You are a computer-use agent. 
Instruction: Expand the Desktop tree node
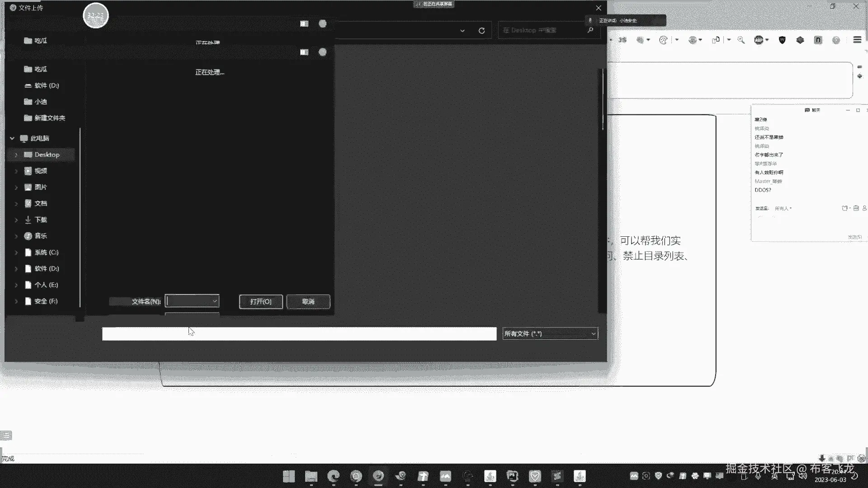coord(16,155)
